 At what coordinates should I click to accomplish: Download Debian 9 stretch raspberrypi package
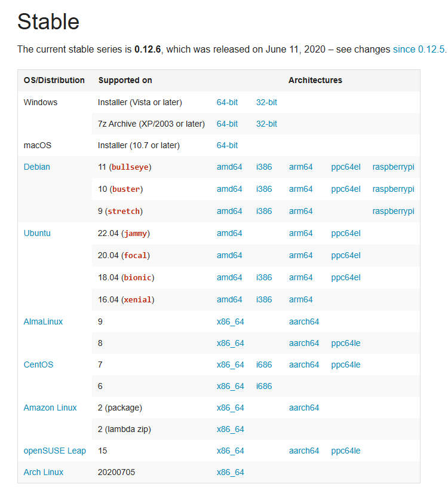pos(393,211)
